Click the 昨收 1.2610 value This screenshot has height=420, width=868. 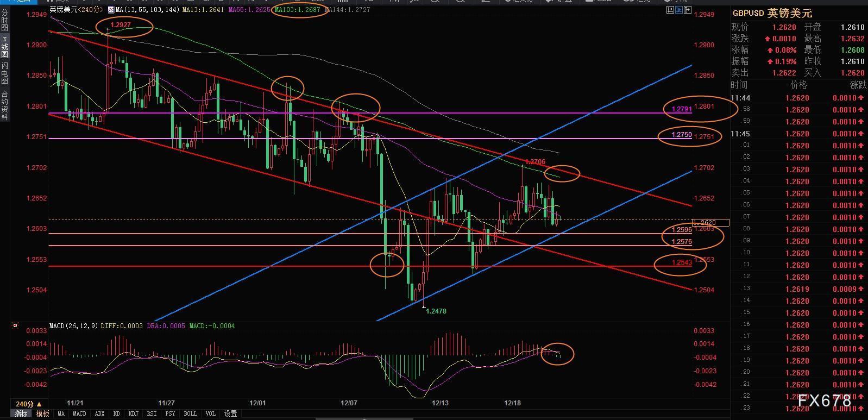coord(852,61)
